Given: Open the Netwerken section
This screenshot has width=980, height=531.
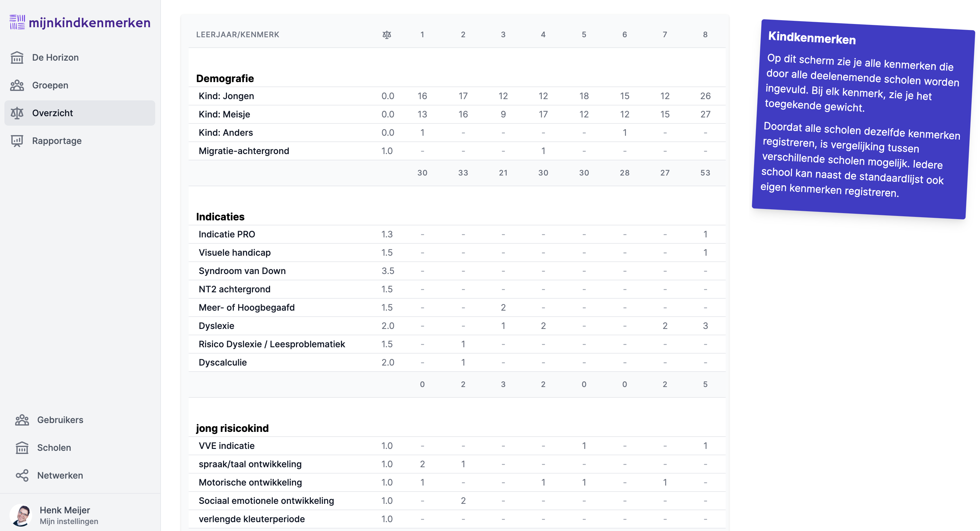Looking at the screenshot, I should [x=60, y=475].
